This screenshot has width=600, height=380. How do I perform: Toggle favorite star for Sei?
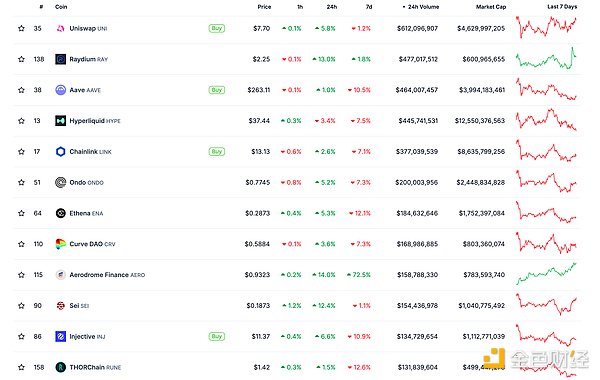click(x=21, y=306)
